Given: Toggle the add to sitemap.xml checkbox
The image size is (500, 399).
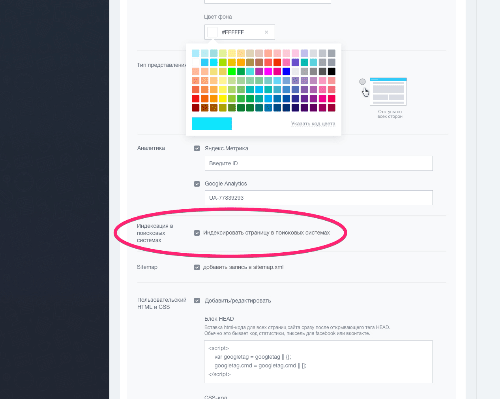Looking at the screenshot, I should (197, 267).
